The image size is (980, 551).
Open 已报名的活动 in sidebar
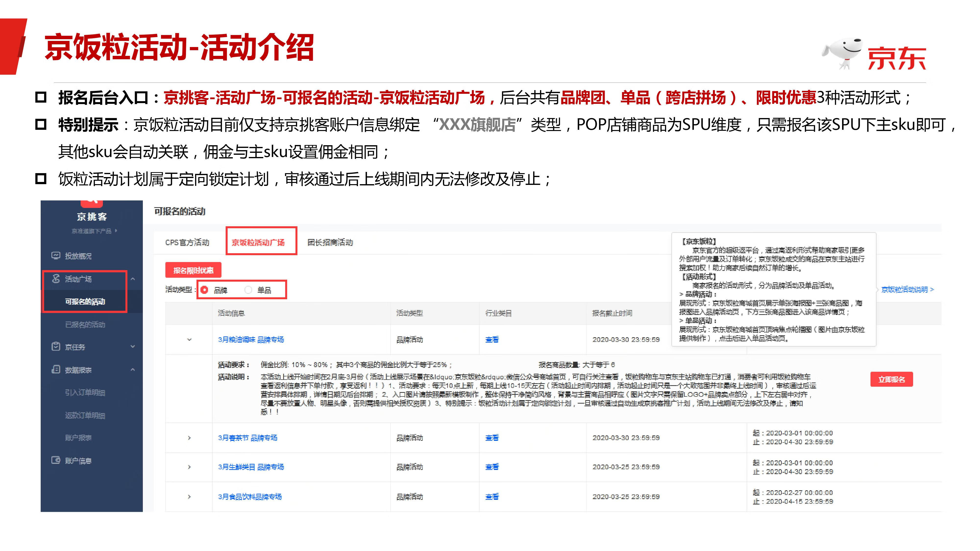[85, 324]
